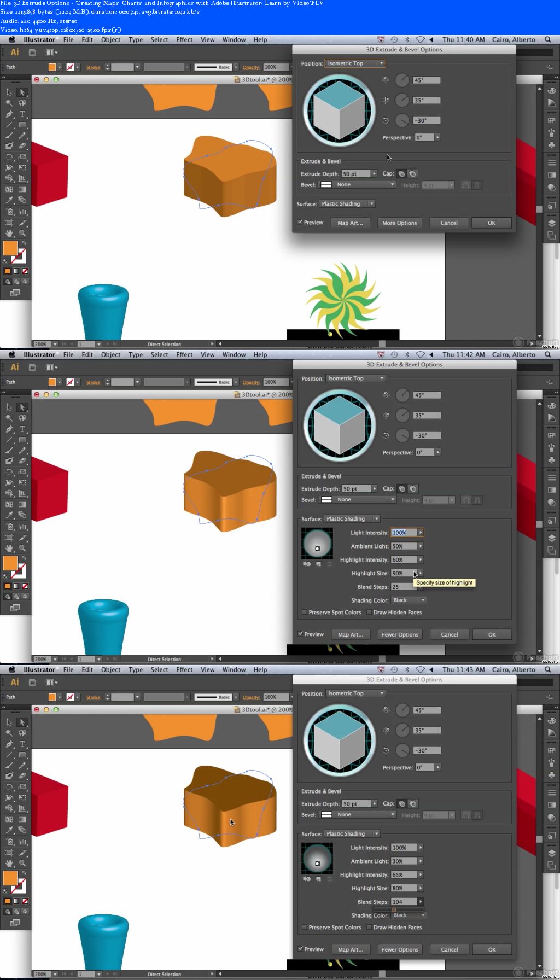Select the Type tool in the 11:40 AM frame
The width and height of the screenshot is (560, 980).
[x=22, y=114]
